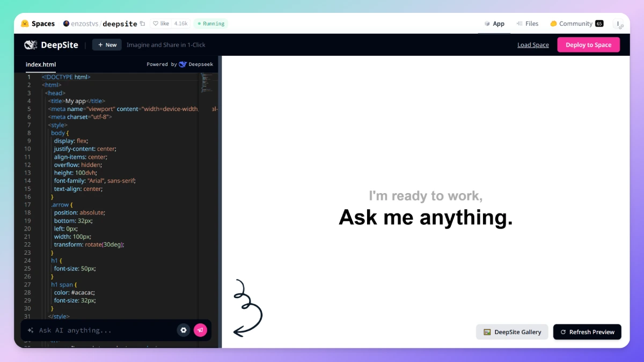This screenshot has height=362, width=644.
Task: Copy the deepsite repo name icon
Action: pyautogui.click(x=142, y=24)
